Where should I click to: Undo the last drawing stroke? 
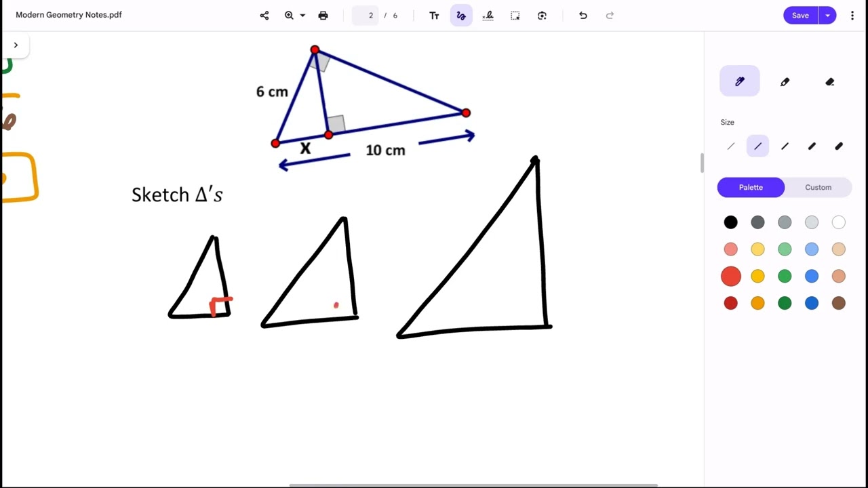[x=583, y=16]
